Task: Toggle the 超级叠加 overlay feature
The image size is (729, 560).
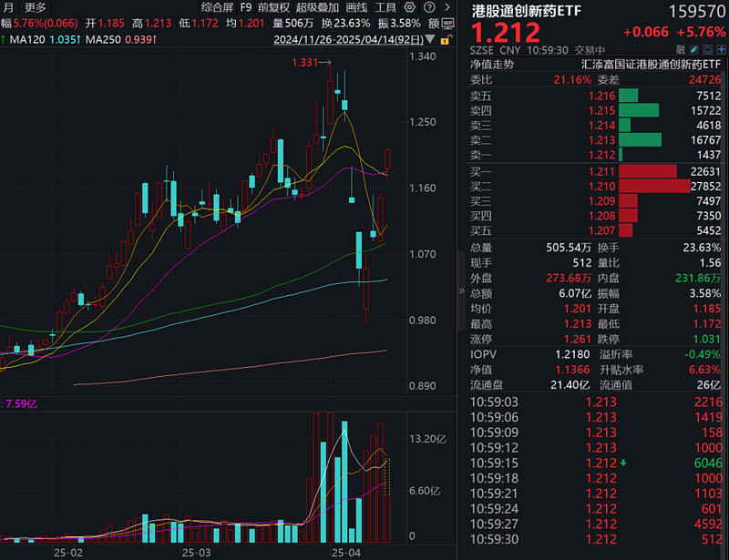Action: [318, 7]
